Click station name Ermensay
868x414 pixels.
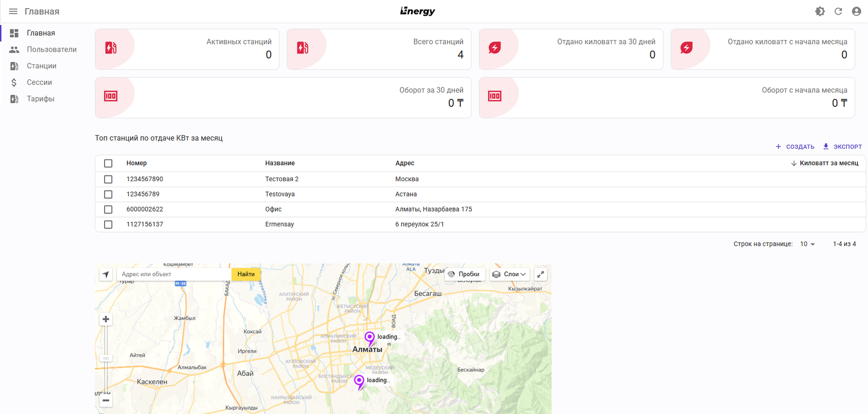click(279, 225)
